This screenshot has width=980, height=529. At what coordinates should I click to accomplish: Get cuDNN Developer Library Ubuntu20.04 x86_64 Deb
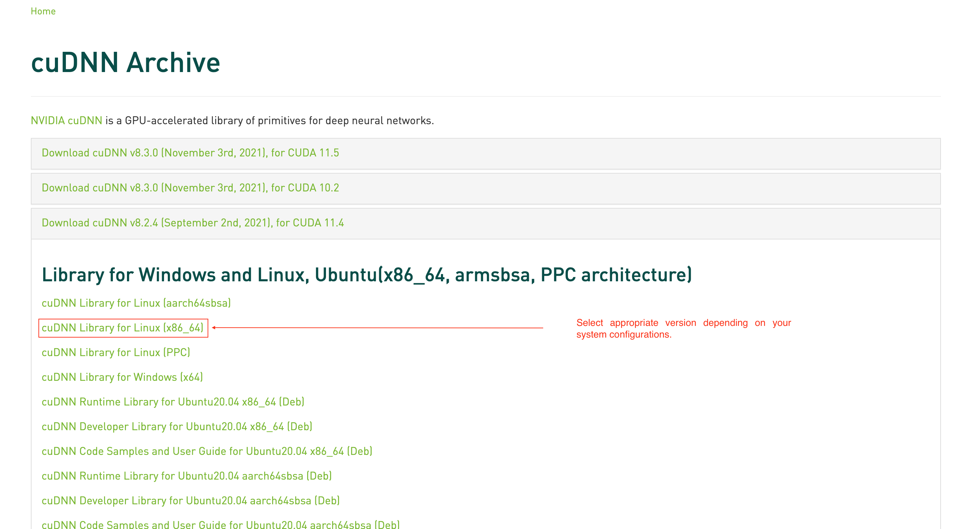(x=176, y=427)
